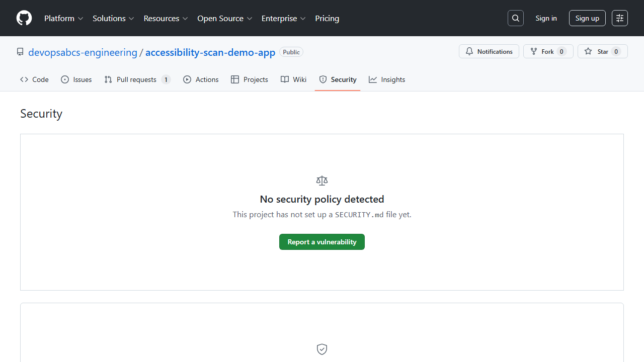This screenshot has width=644, height=362.
Task: Select the Code tab code brackets icon
Action: 24,79
